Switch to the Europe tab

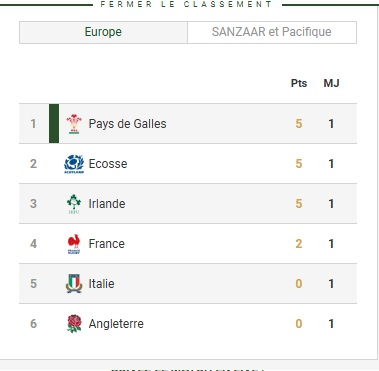pyautogui.click(x=103, y=32)
